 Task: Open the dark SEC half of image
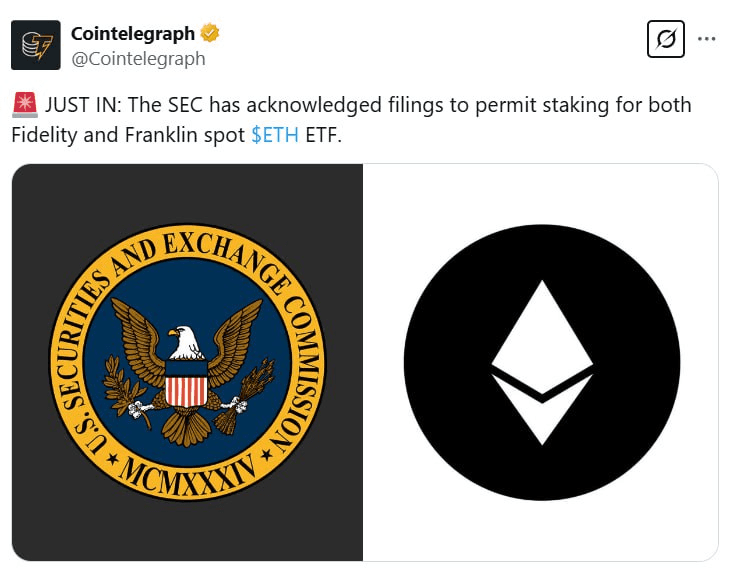coord(187,362)
